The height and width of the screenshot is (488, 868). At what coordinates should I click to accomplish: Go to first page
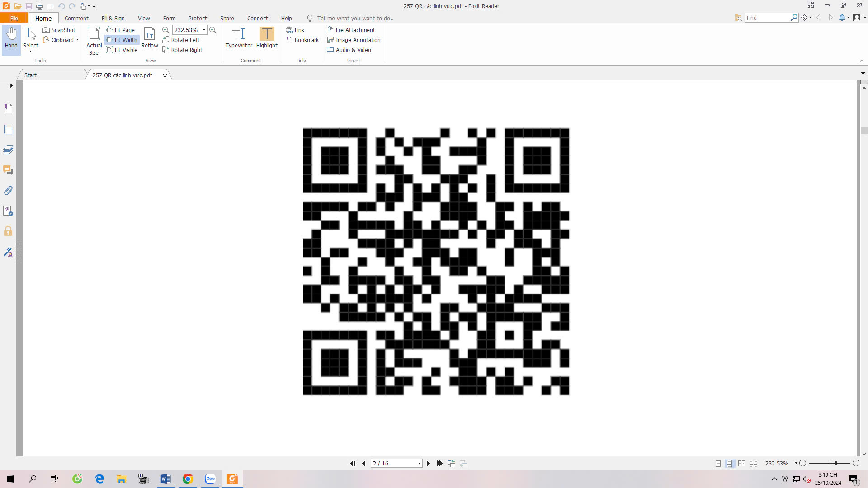[353, 463]
